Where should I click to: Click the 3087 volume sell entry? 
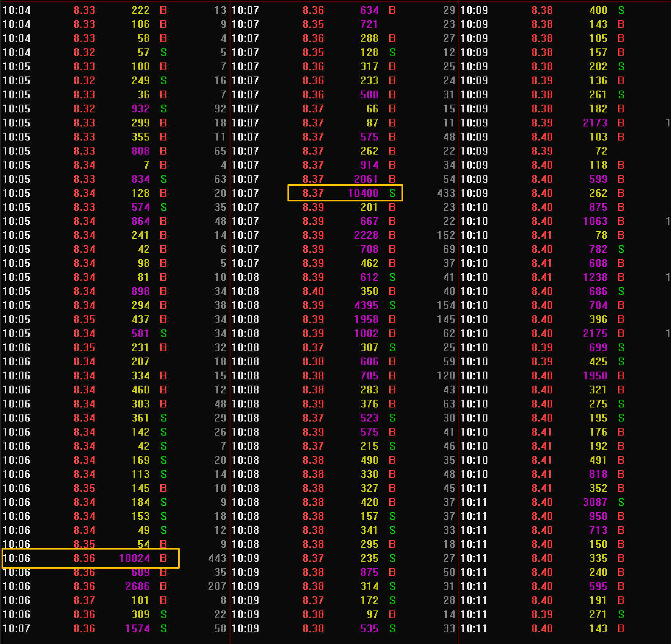pyautogui.click(x=595, y=502)
